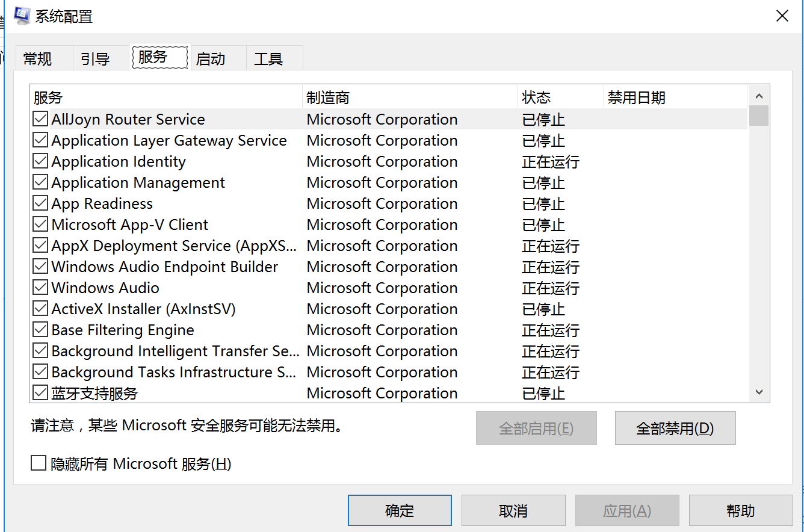804x532 pixels.
Task: Click the services list scrollbar thumb
Action: click(759, 116)
